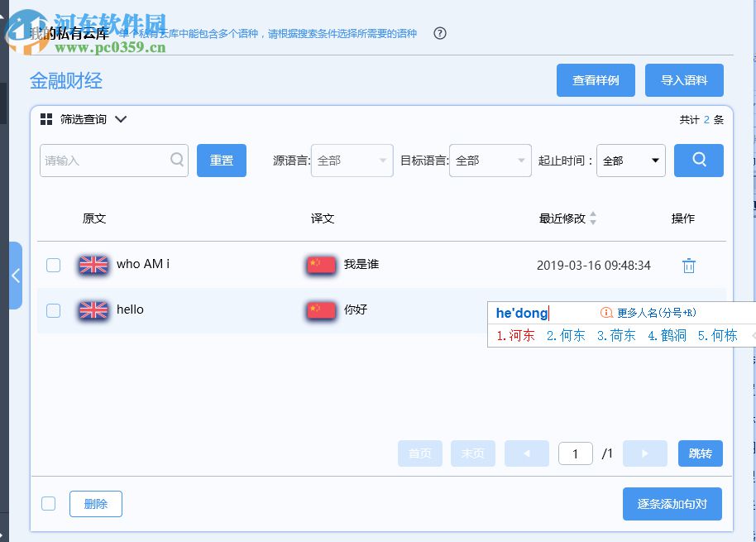Tick the bottom checkbox next to 删除

click(48, 502)
